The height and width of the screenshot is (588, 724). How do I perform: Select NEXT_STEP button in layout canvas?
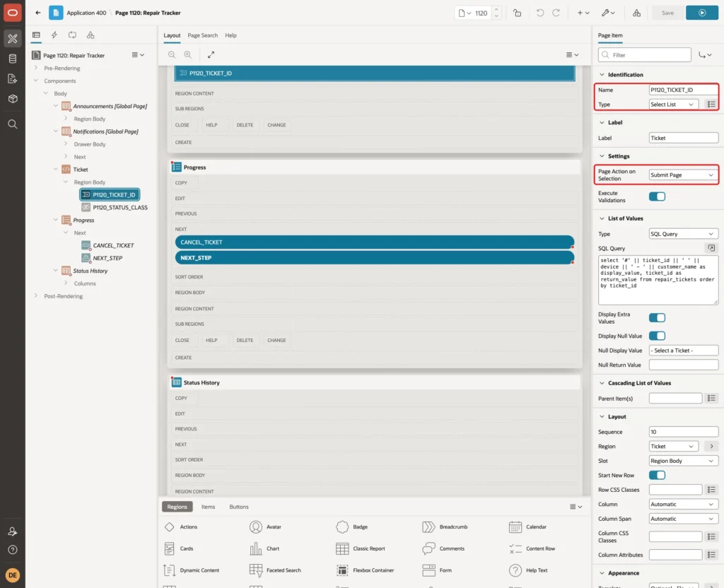375,257
